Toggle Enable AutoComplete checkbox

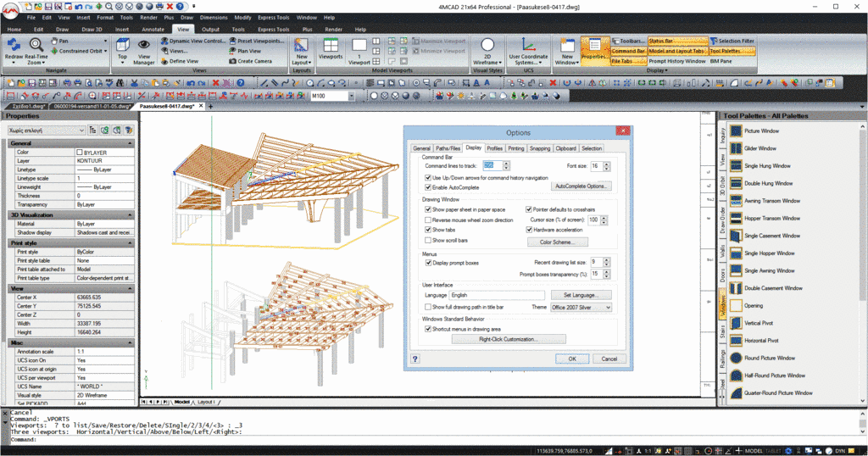tap(428, 187)
